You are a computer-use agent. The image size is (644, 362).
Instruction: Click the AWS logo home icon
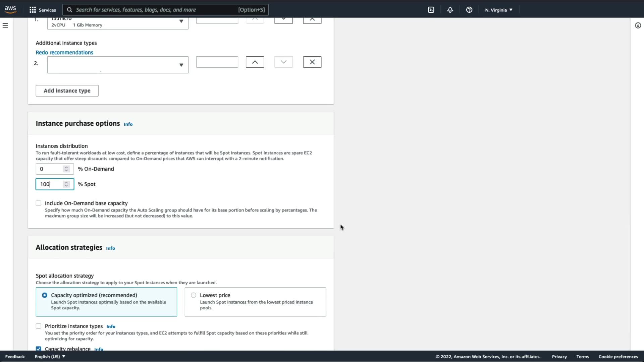tap(10, 9)
